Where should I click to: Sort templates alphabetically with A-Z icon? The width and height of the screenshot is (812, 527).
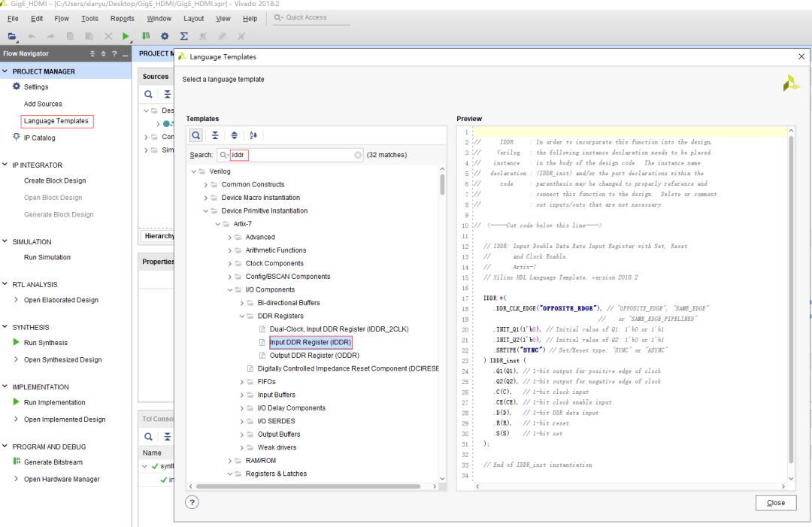point(253,135)
